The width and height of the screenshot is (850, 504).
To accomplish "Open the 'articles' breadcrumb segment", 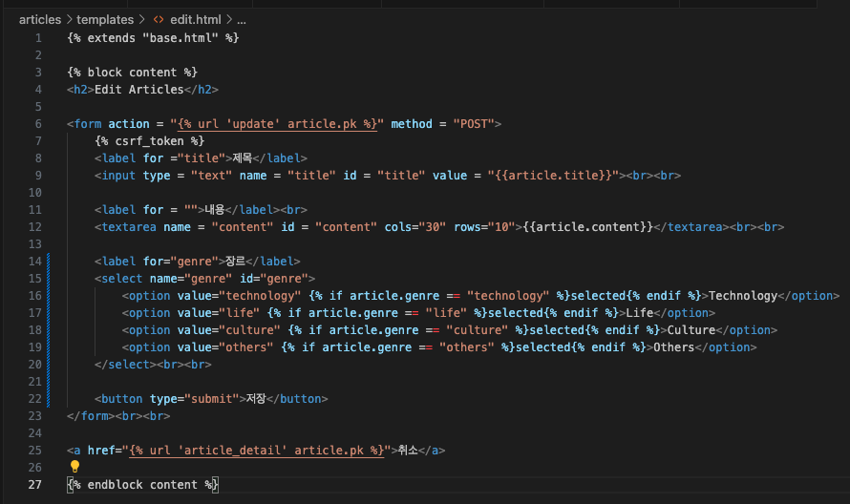I will click(40, 20).
